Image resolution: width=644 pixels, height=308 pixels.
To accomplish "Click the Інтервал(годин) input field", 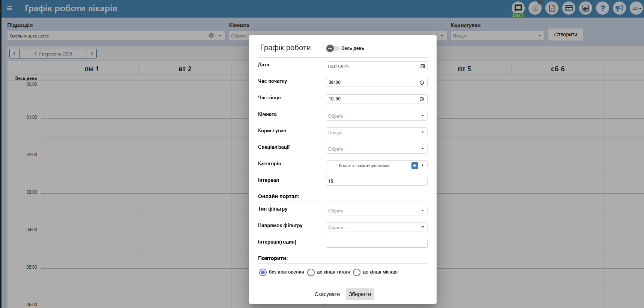I will click(377, 243).
